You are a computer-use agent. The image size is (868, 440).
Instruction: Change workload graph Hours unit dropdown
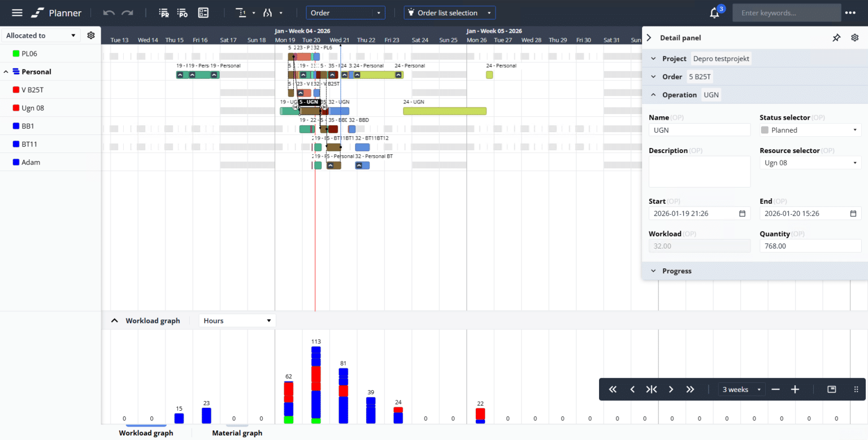[237, 320]
